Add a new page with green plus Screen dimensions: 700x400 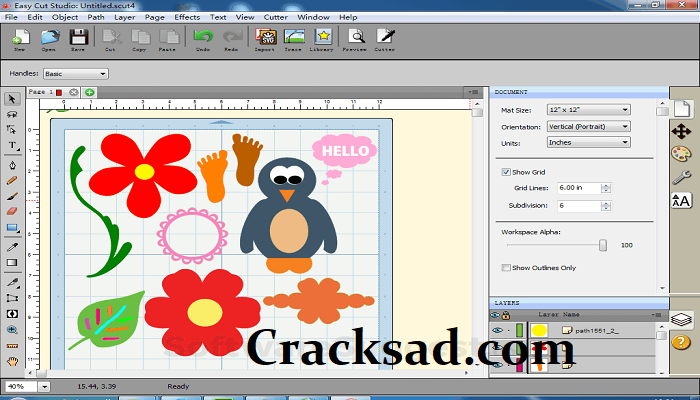[x=89, y=92]
